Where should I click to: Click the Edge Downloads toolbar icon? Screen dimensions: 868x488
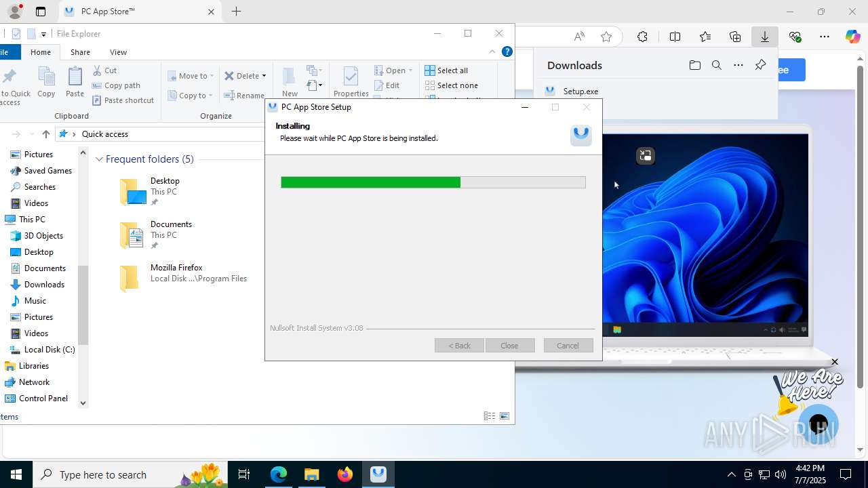tap(765, 37)
